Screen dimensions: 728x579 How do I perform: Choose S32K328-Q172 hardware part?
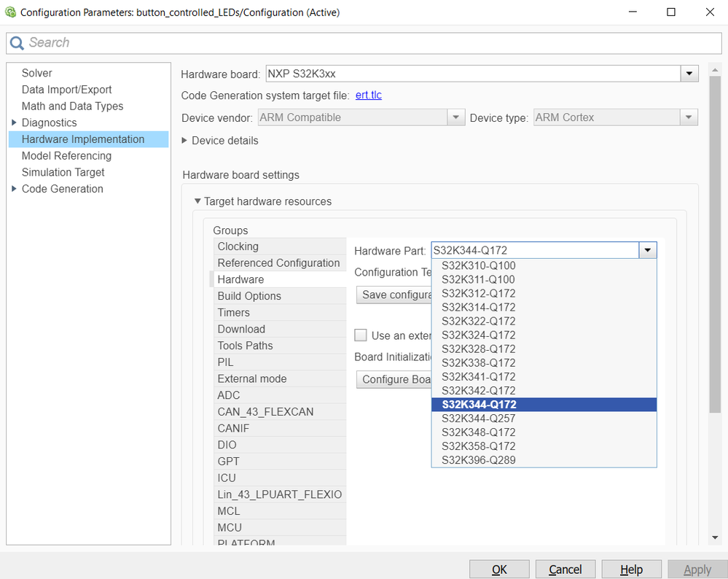click(x=544, y=349)
